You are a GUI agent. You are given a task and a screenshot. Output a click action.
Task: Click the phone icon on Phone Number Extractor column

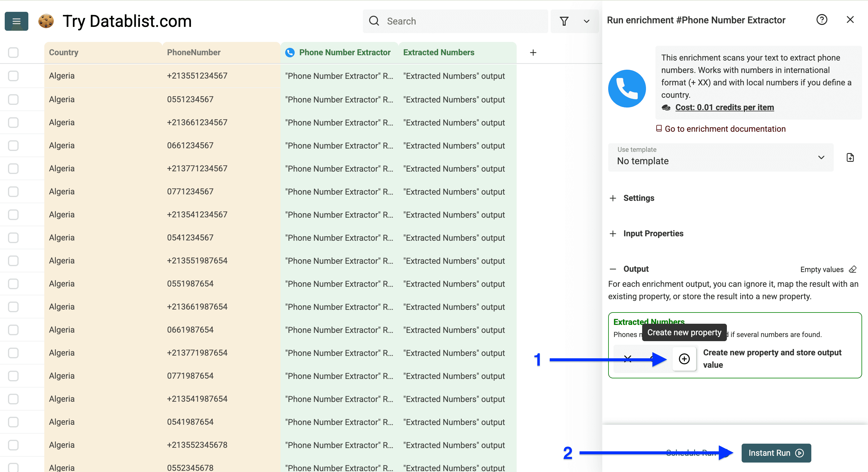click(x=290, y=52)
